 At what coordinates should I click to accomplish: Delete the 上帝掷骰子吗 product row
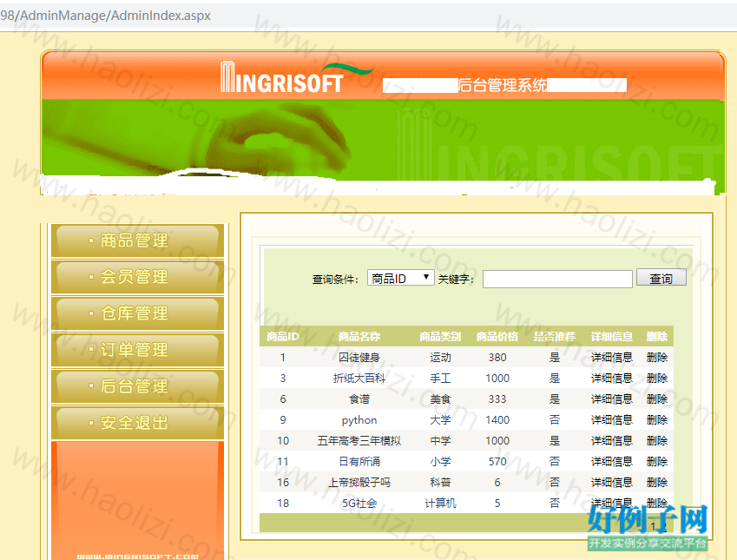click(x=656, y=482)
